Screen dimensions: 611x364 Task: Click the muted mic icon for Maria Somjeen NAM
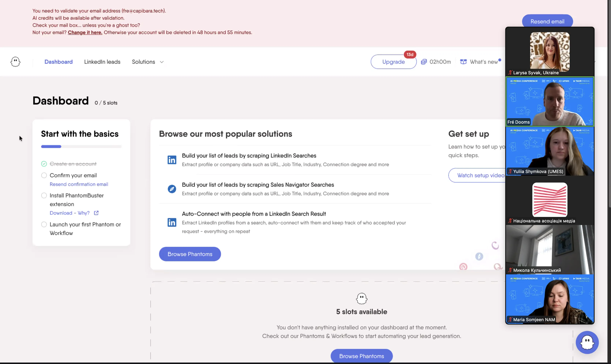[510, 320]
